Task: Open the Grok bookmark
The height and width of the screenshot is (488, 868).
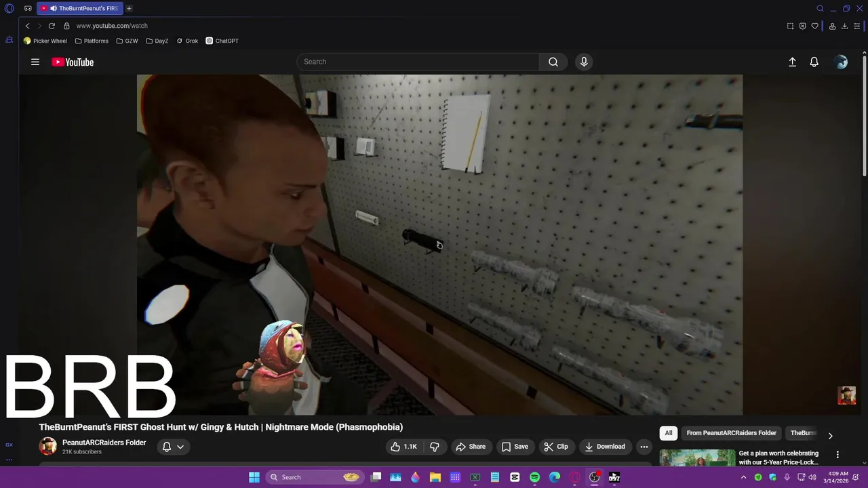Action: point(187,41)
